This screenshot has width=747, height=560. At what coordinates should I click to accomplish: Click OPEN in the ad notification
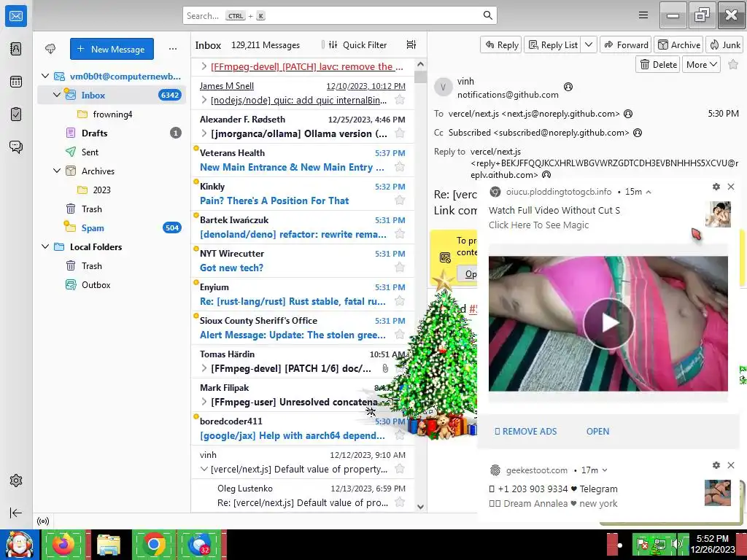pos(597,432)
